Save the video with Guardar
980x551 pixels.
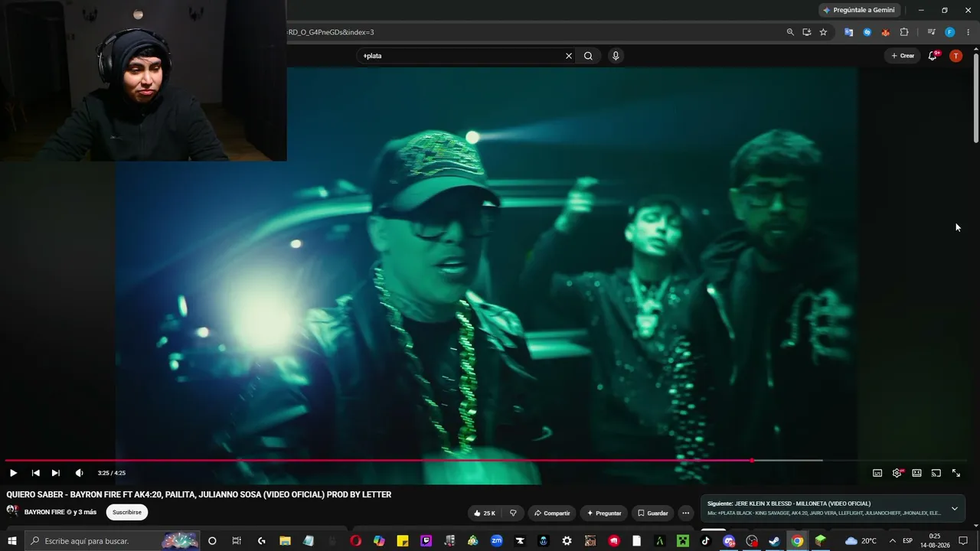click(x=652, y=513)
